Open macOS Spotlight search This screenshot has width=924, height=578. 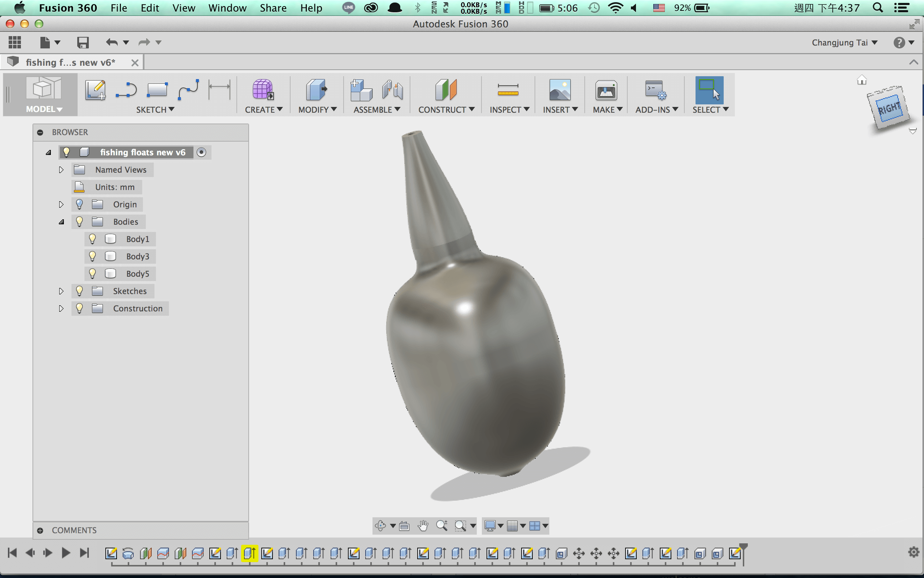coord(877,8)
